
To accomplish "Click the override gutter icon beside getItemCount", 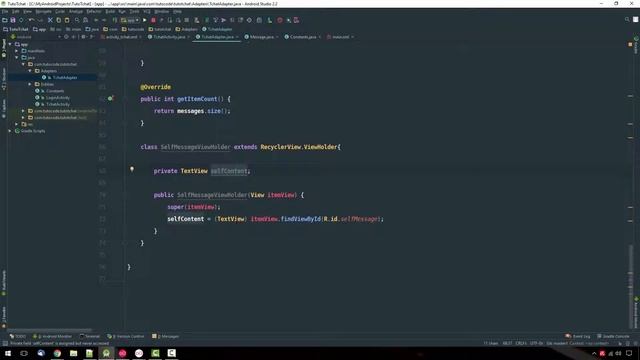I will pos(110,98).
